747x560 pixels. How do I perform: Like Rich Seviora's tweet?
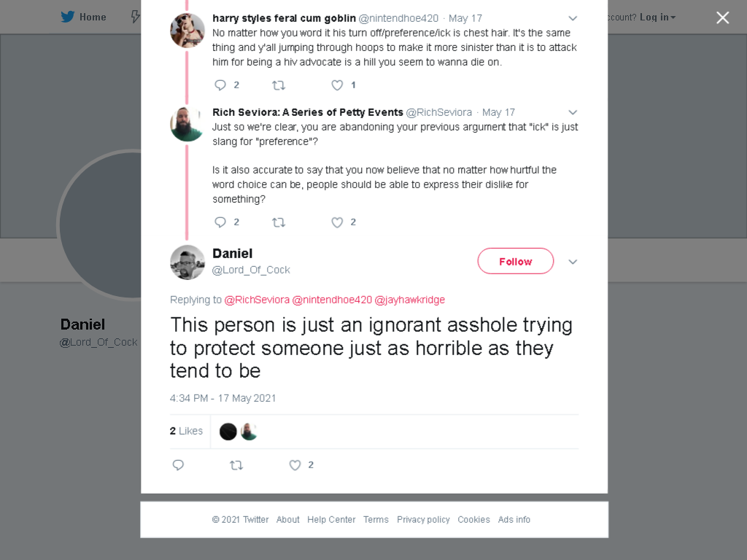point(337,222)
